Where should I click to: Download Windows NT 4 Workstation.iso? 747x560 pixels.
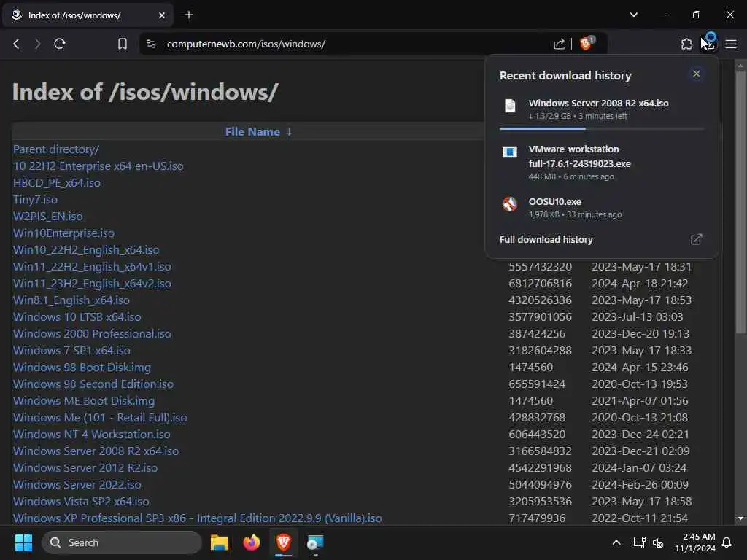(x=91, y=434)
